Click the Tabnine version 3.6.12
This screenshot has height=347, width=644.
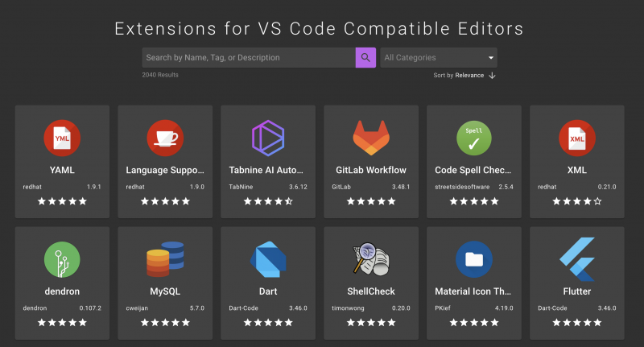tap(298, 187)
